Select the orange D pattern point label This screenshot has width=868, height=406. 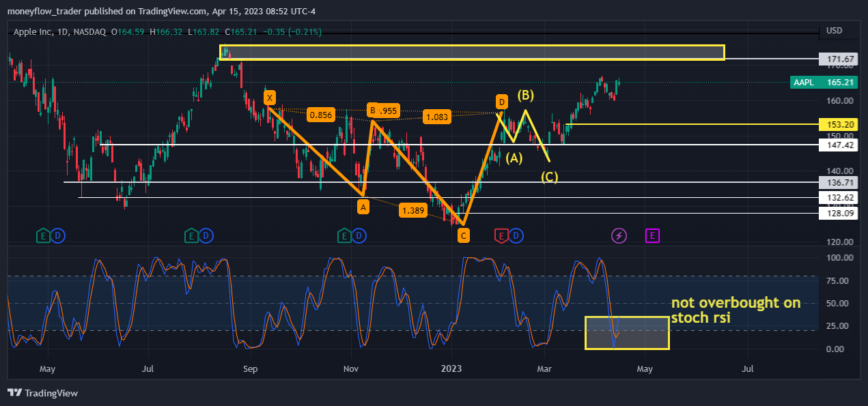click(502, 102)
